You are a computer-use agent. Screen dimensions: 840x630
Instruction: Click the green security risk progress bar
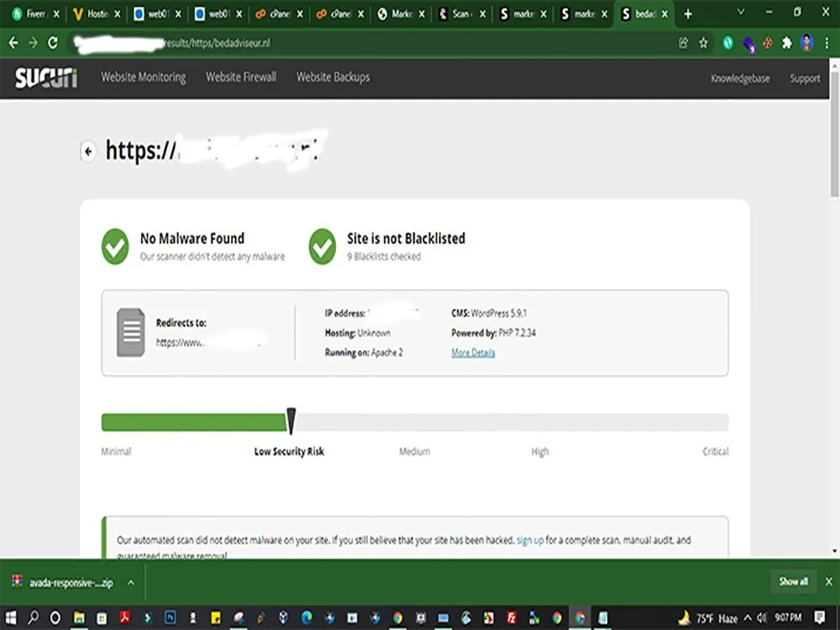point(194,423)
